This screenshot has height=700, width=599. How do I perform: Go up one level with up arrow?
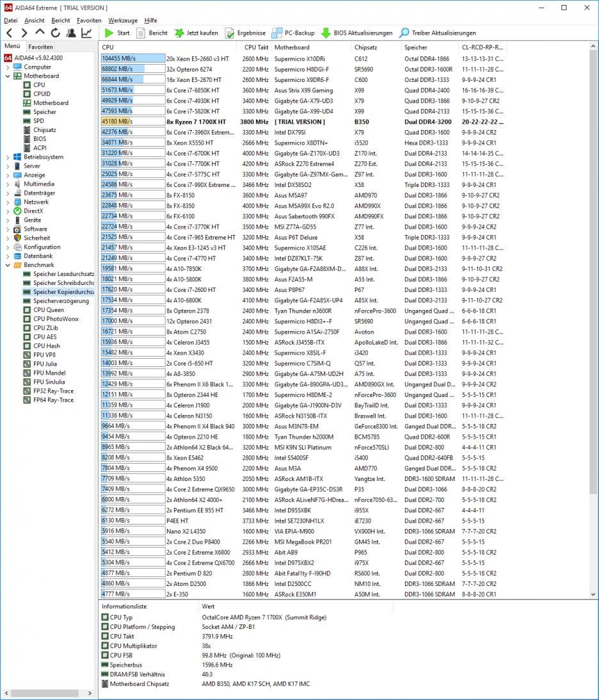coord(40,33)
